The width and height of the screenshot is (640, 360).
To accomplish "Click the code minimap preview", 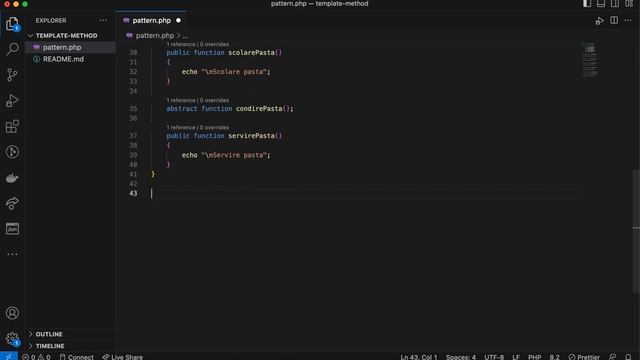I will [590, 59].
